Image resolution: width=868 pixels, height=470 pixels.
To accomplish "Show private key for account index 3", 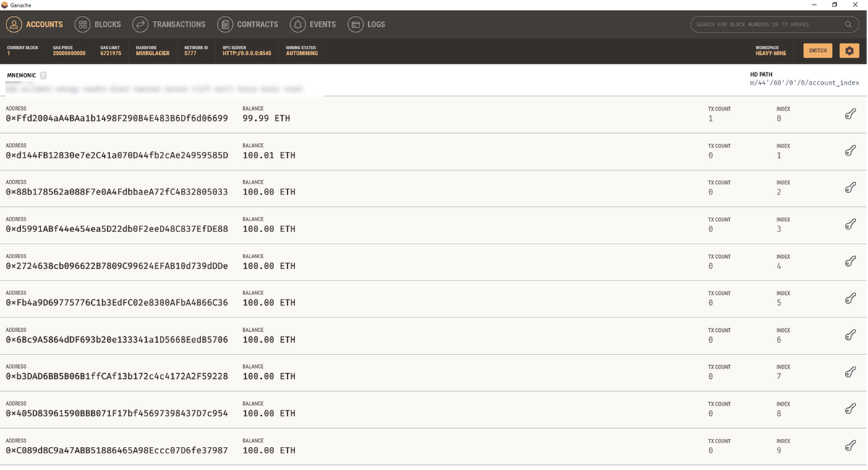I will 851,224.
